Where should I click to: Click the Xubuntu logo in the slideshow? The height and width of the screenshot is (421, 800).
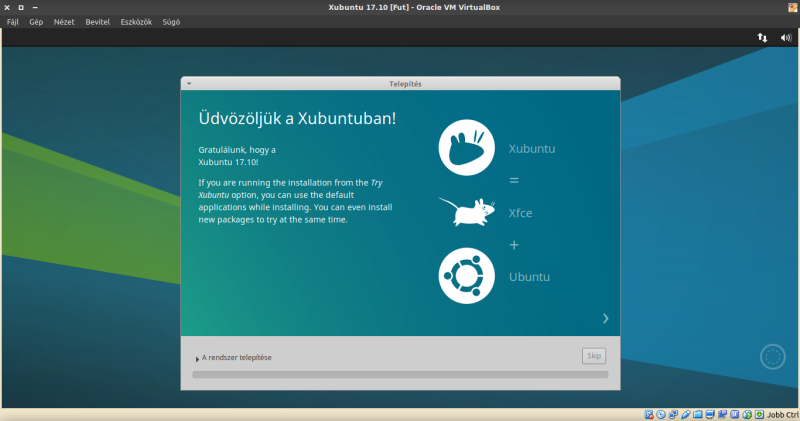coord(466,149)
